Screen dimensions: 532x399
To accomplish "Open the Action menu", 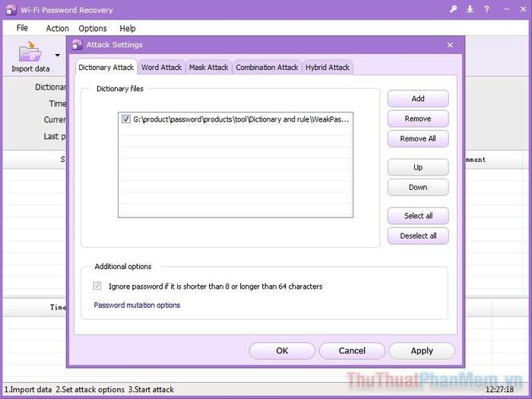I will pos(57,29).
